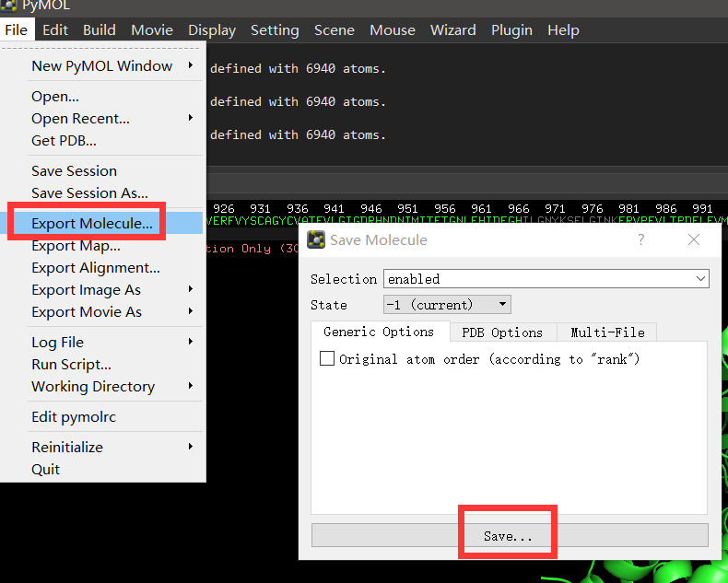Click residue number 926 in sequence viewer
Screen dimensions: 728x583
pos(224,209)
